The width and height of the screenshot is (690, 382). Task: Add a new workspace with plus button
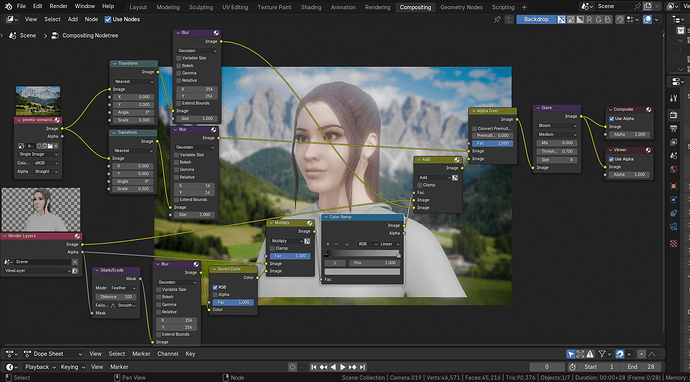524,7
